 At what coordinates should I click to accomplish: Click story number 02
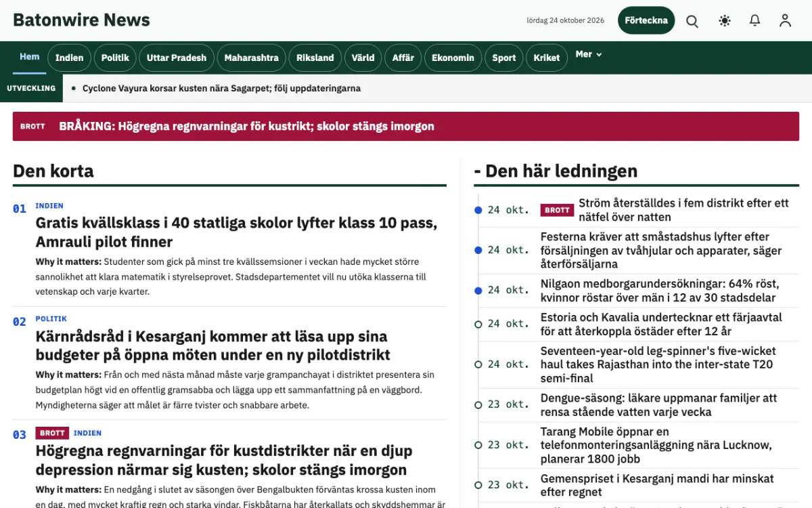point(20,322)
